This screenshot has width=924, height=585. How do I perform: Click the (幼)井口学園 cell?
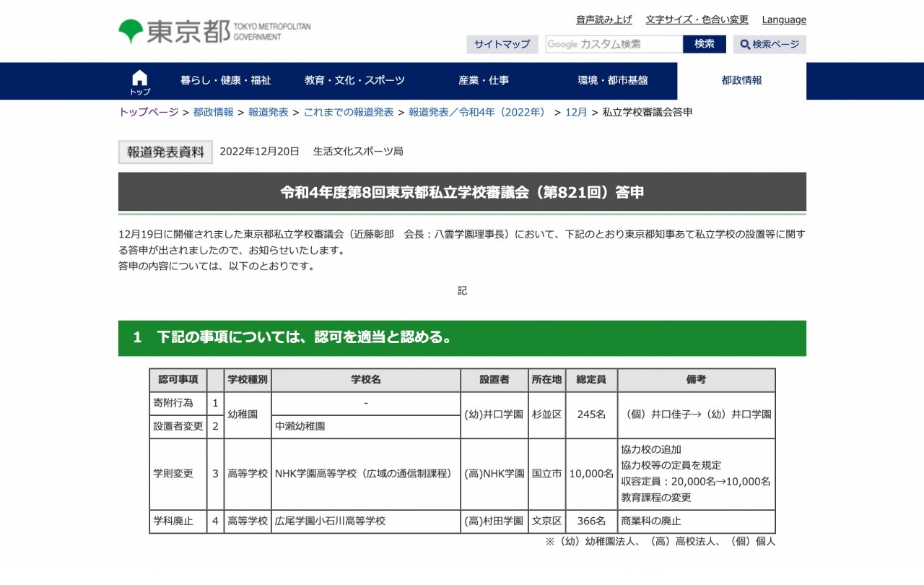click(x=494, y=415)
